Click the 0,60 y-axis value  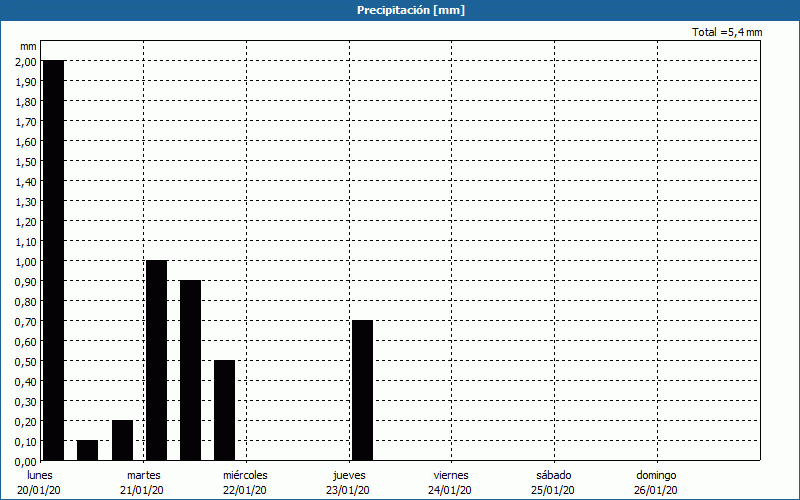[x=26, y=341]
